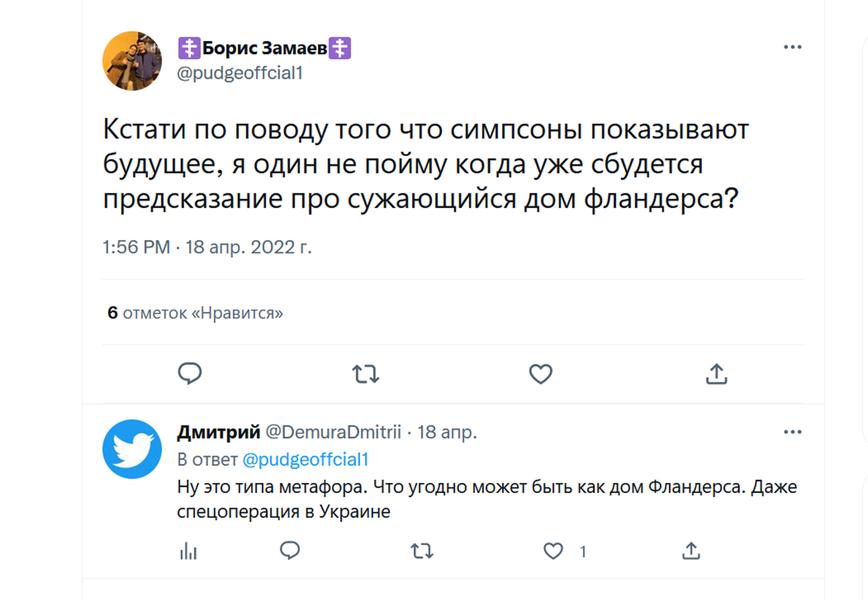Open more options for the main tweet
The height and width of the screenshot is (600, 868).
coord(792,47)
